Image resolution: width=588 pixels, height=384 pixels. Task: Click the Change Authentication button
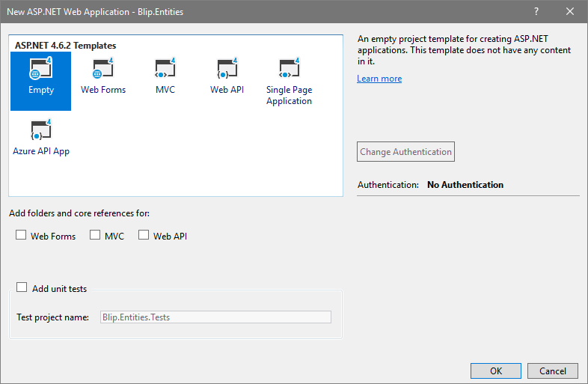click(x=405, y=152)
